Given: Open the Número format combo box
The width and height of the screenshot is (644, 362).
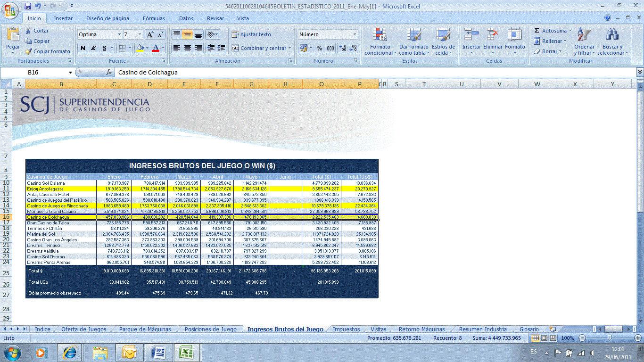Looking at the screenshot, I should click(x=328, y=34).
